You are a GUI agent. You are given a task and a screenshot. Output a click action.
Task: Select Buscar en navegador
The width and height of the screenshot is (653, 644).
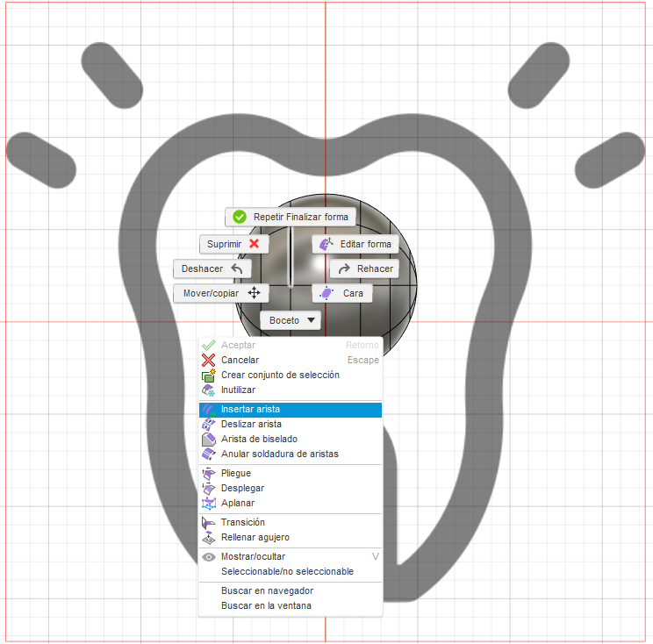(291, 591)
